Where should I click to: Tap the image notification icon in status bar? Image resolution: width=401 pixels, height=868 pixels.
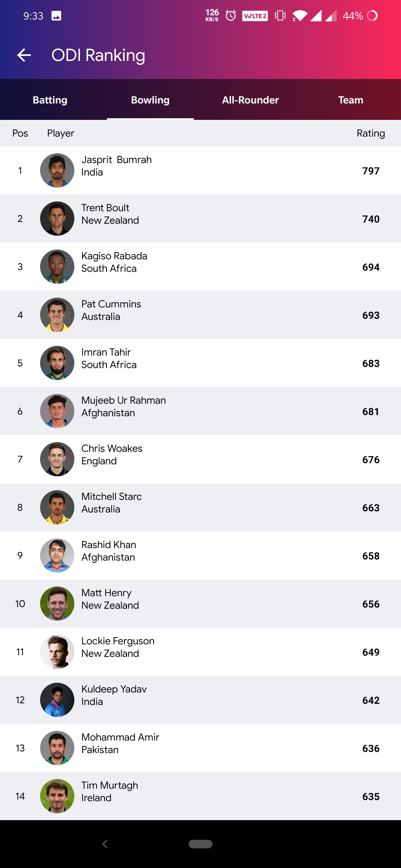click(x=56, y=16)
